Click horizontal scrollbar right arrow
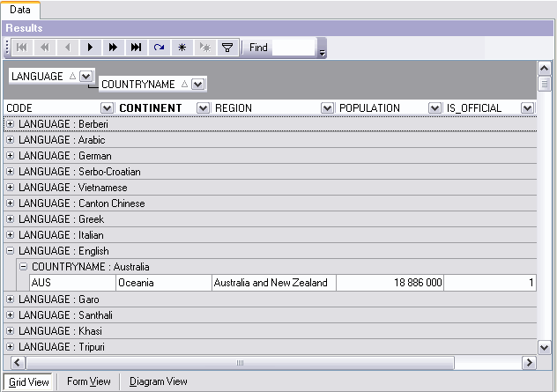Screen dimensions: 557x392 click(529, 363)
